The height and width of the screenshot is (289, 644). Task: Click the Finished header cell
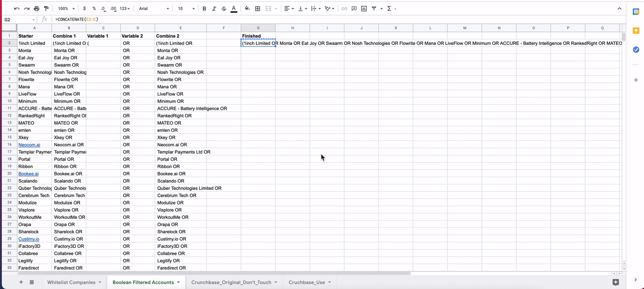tap(258, 36)
